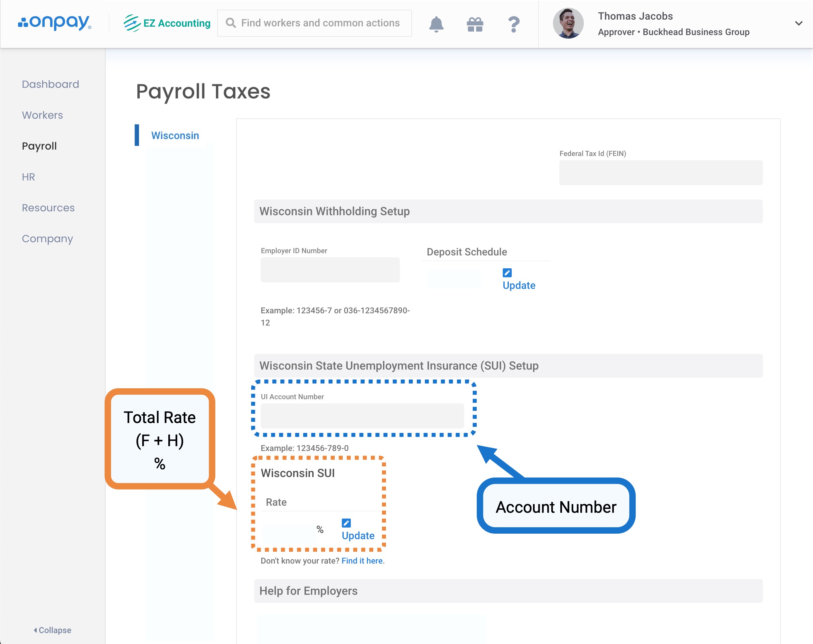Click the Employer ID Number field
The image size is (813, 644).
(x=330, y=270)
